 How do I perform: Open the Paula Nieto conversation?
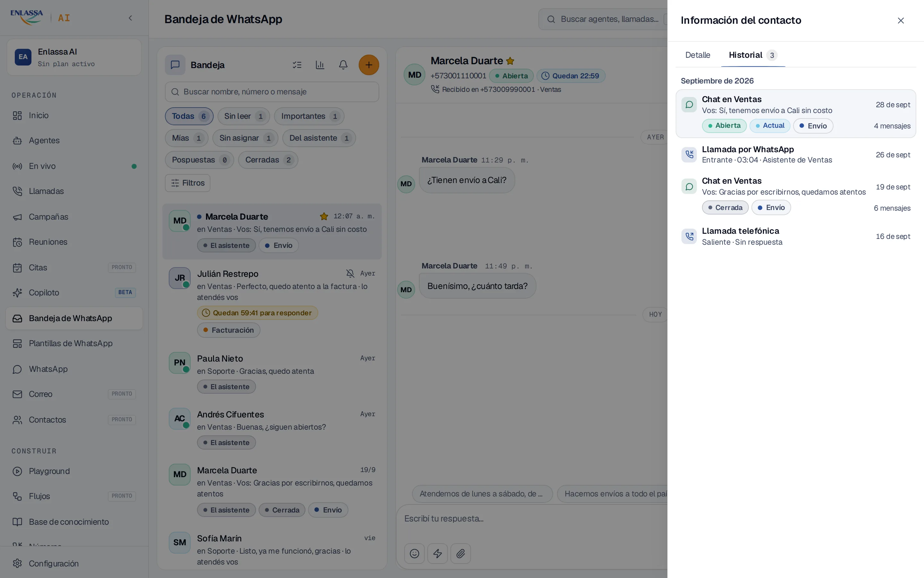(272, 373)
